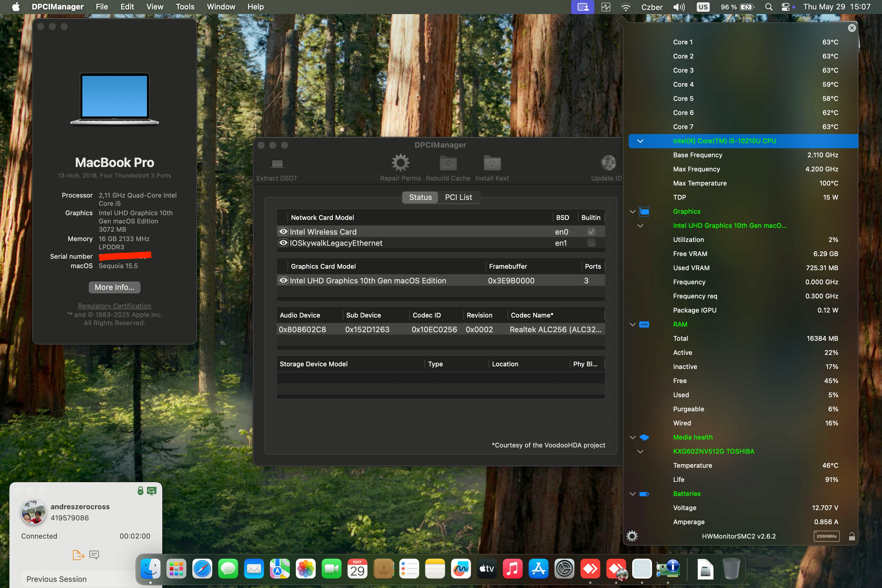Select Previous Session in the session window

(x=56, y=579)
